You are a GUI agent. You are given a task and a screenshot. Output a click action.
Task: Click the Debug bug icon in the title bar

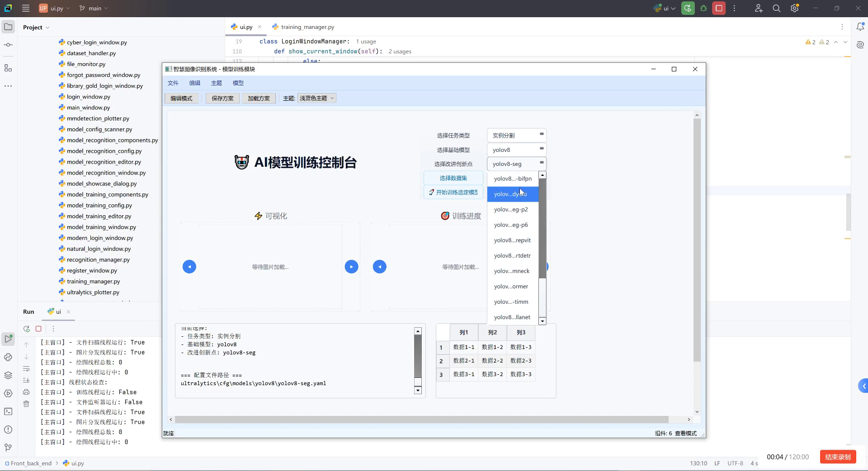click(703, 8)
